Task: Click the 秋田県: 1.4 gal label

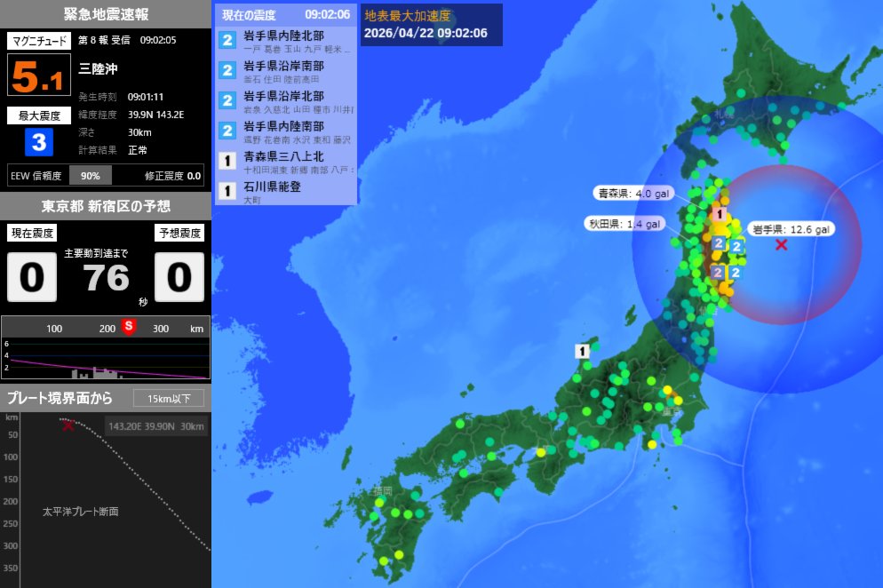Action: (x=624, y=224)
